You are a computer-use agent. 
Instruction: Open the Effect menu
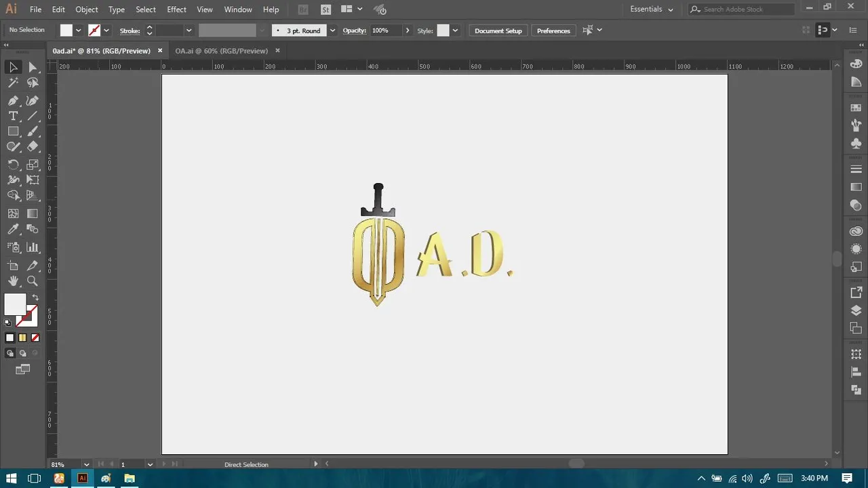pyautogui.click(x=176, y=9)
